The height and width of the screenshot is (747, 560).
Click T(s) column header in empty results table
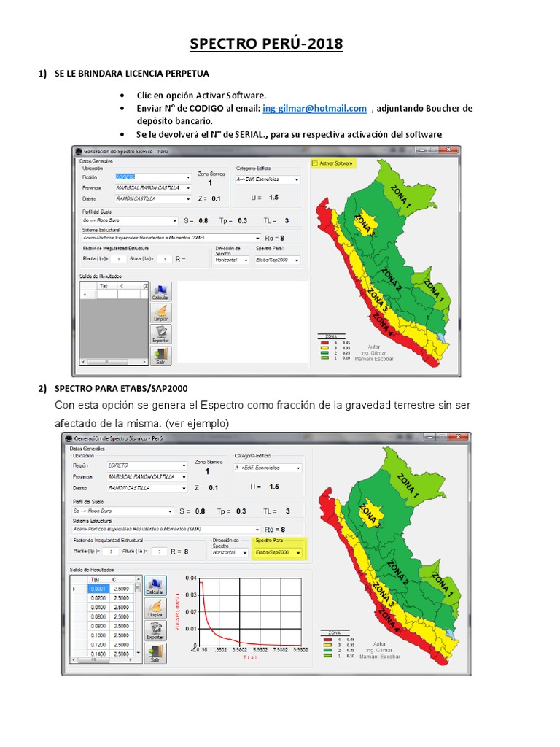click(107, 286)
